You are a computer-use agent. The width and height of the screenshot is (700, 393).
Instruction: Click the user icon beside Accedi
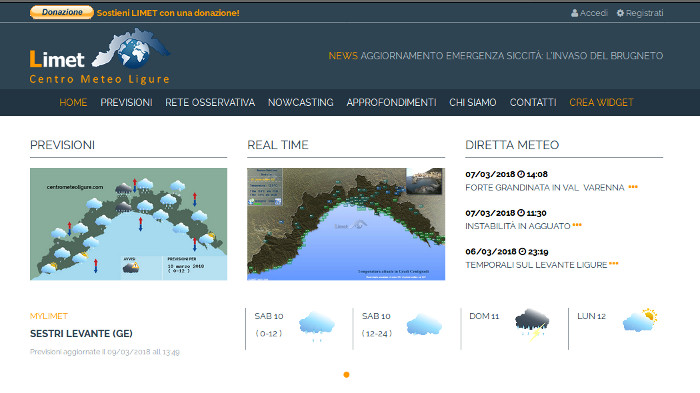point(575,13)
